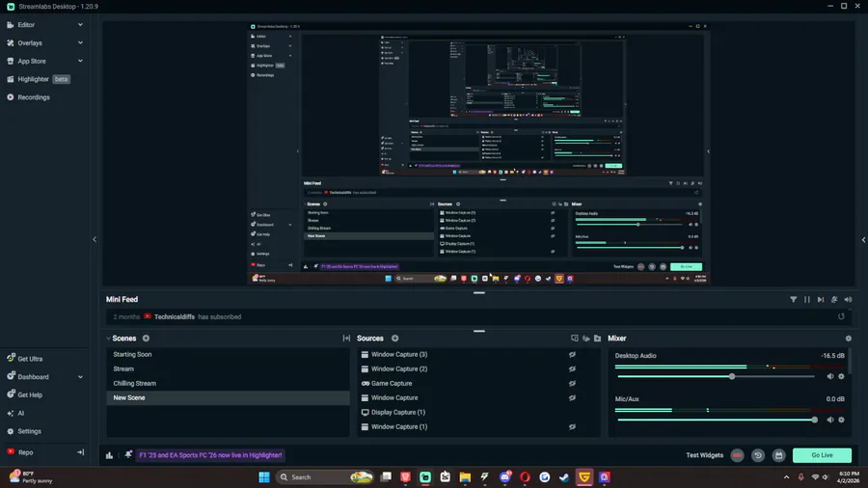Select the Chilling Stream scene

point(228,384)
